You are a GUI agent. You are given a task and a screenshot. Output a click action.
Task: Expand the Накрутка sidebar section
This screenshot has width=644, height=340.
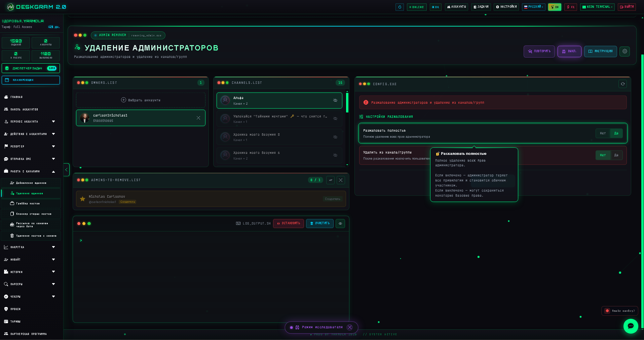pos(30,247)
